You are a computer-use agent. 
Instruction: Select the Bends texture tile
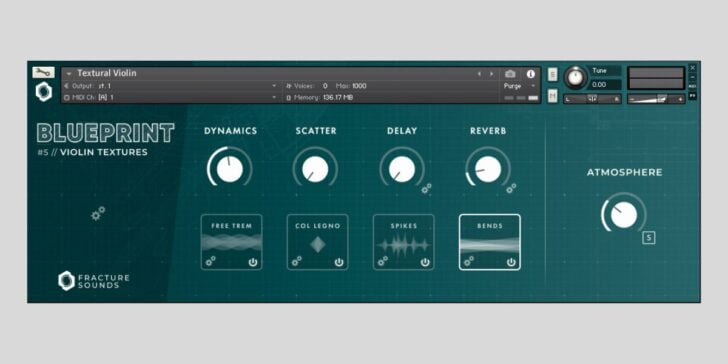[x=490, y=242]
